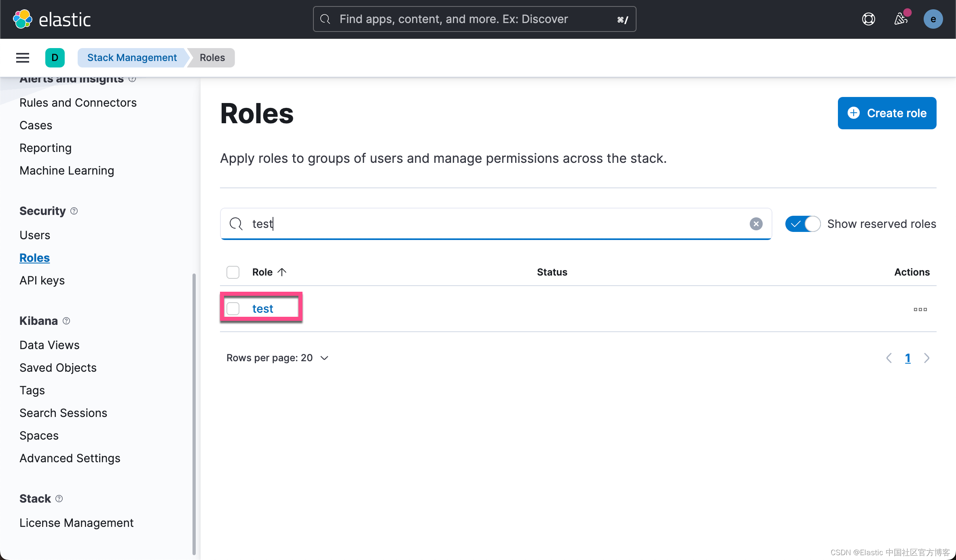Select all roles header checkbox

point(233,272)
